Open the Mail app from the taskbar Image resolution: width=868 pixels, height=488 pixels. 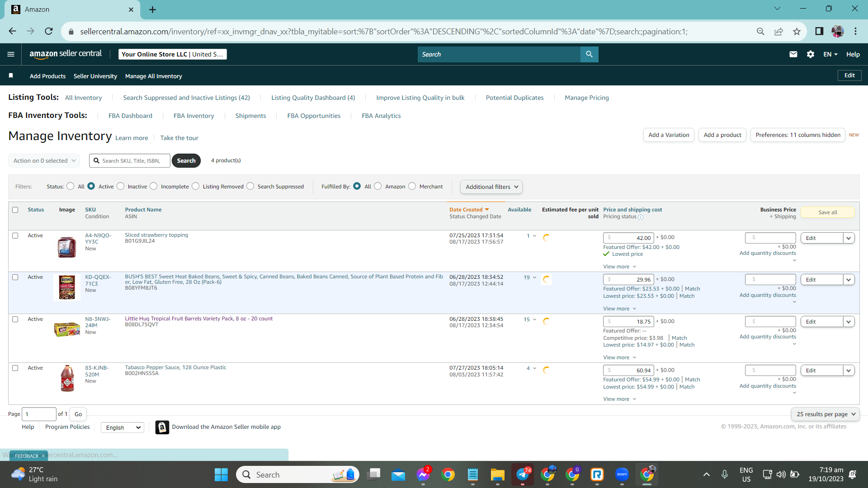tap(398, 474)
